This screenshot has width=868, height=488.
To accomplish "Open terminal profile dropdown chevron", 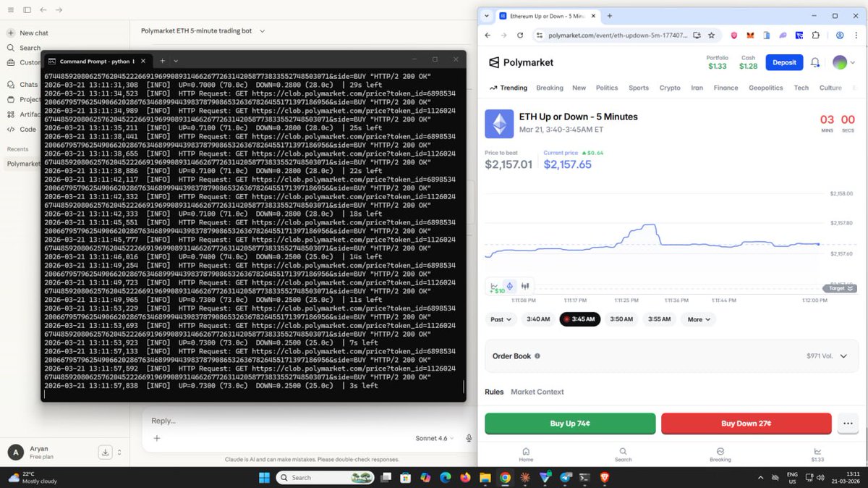I will coord(176,61).
